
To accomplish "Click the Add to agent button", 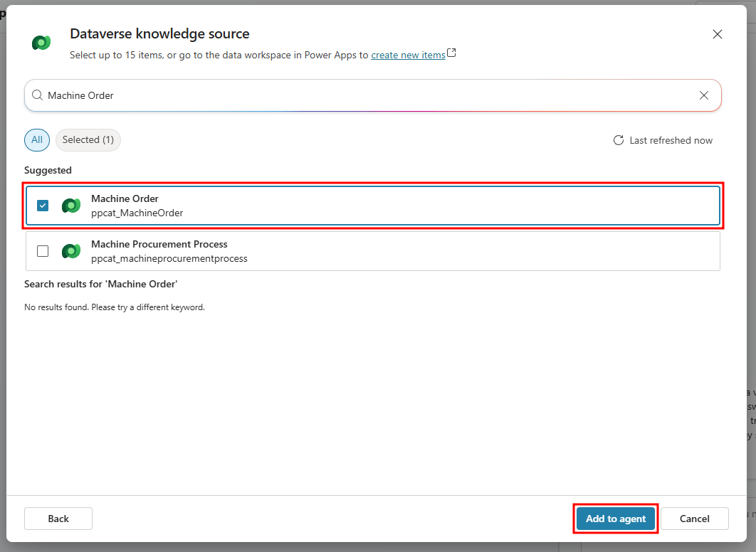I will pyautogui.click(x=616, y=519).
